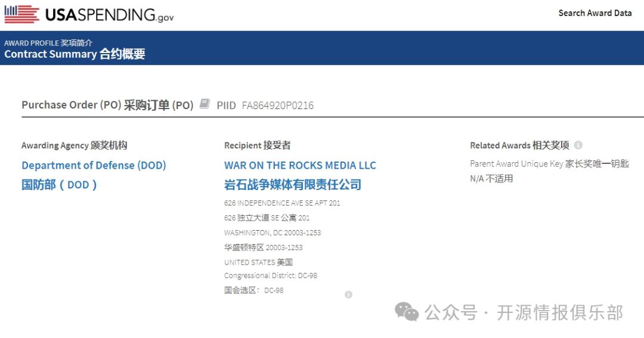
Task: Open recipient WAR ON THE ROCKS MEDIA LLC
Action: pos(300,165)
